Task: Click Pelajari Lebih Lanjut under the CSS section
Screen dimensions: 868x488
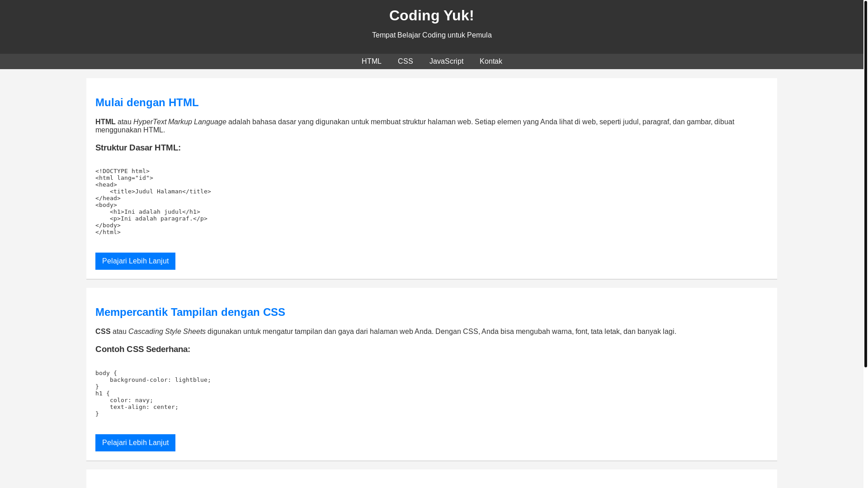Action: 135,443
